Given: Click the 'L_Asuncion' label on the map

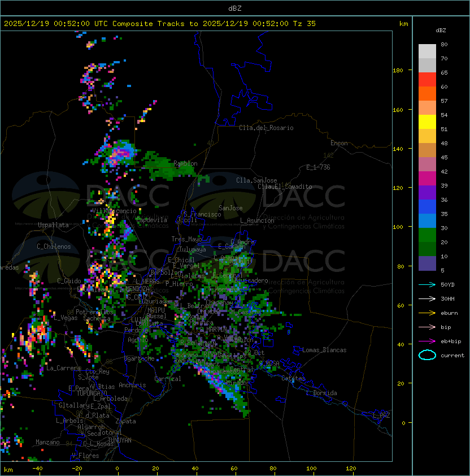Looking at the screenshot, I should [x=257, y=220].
